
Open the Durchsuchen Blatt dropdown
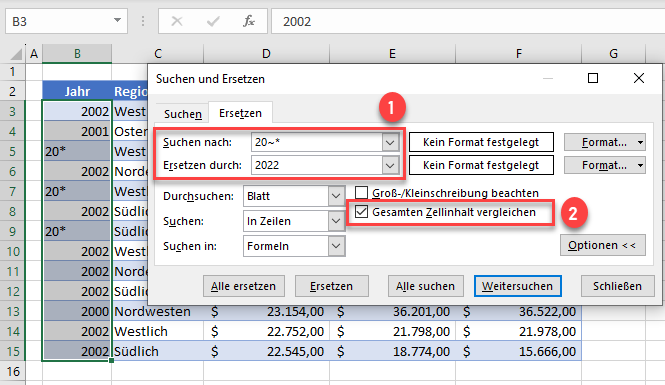click(336, 196)
